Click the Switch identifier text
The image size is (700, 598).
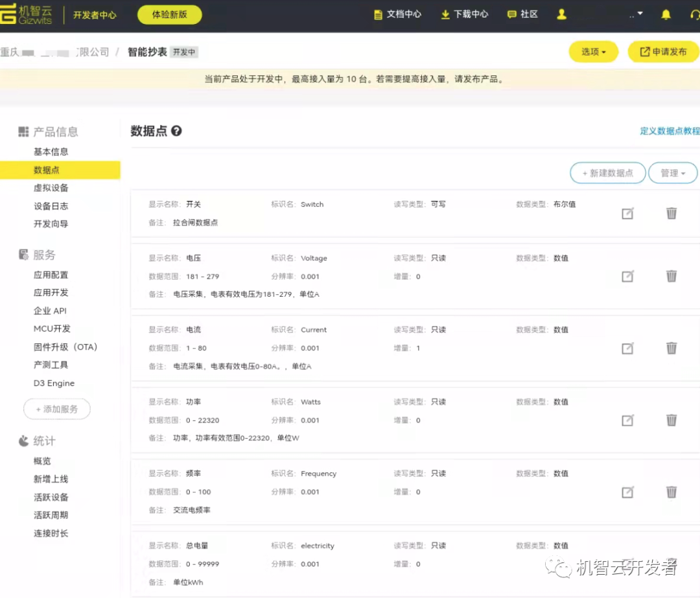coord(312,204)
